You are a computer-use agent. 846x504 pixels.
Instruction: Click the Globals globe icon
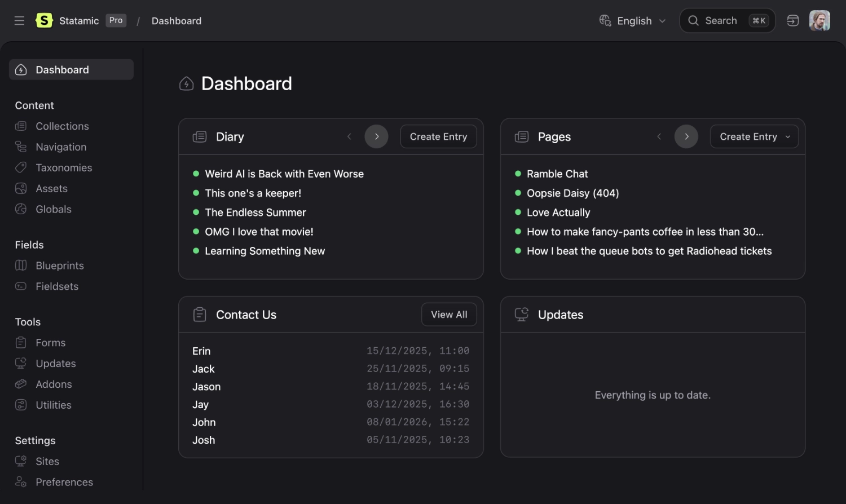pyautogui.click(x=21, y=209)
